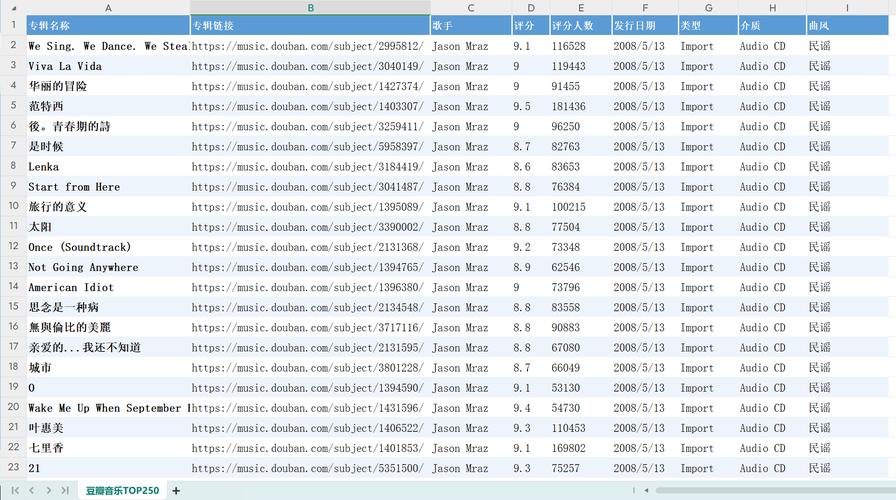Select the 华丽的冒险 cell

coord(108,86)
